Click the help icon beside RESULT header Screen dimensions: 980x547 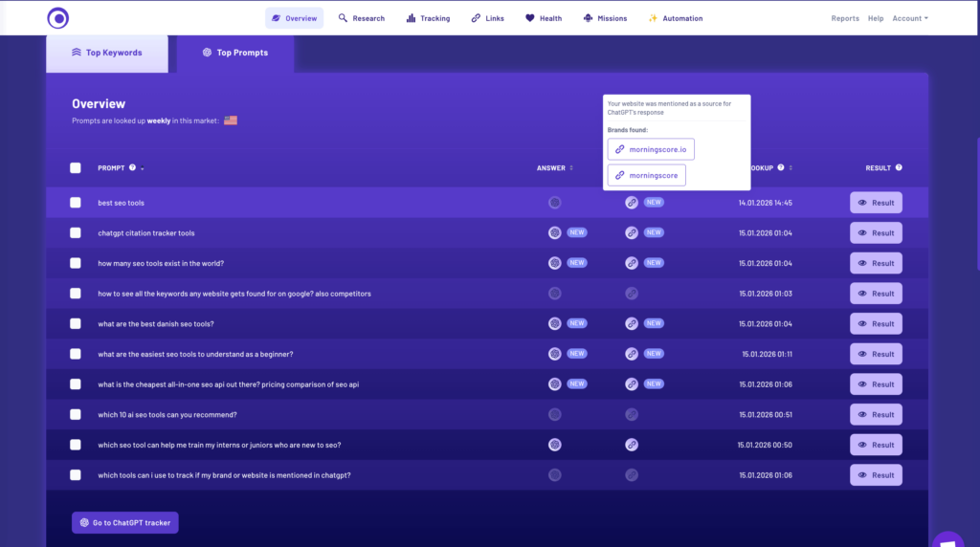pos(899,168)
